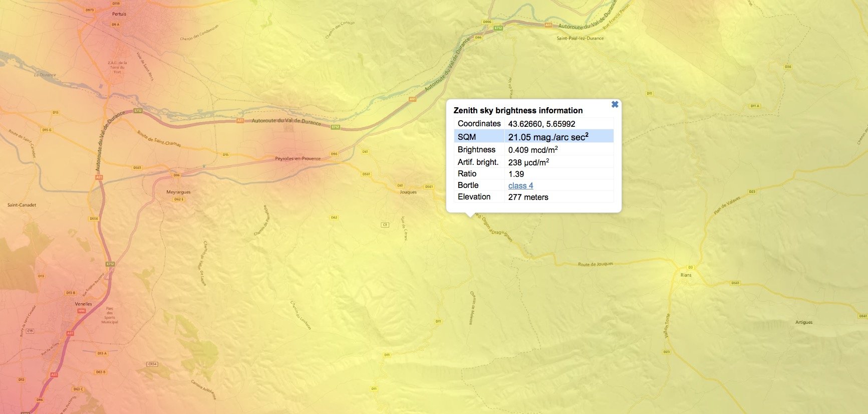Click the C19 road shield
Screen dimensions: 868x414
tap(30, 331)
